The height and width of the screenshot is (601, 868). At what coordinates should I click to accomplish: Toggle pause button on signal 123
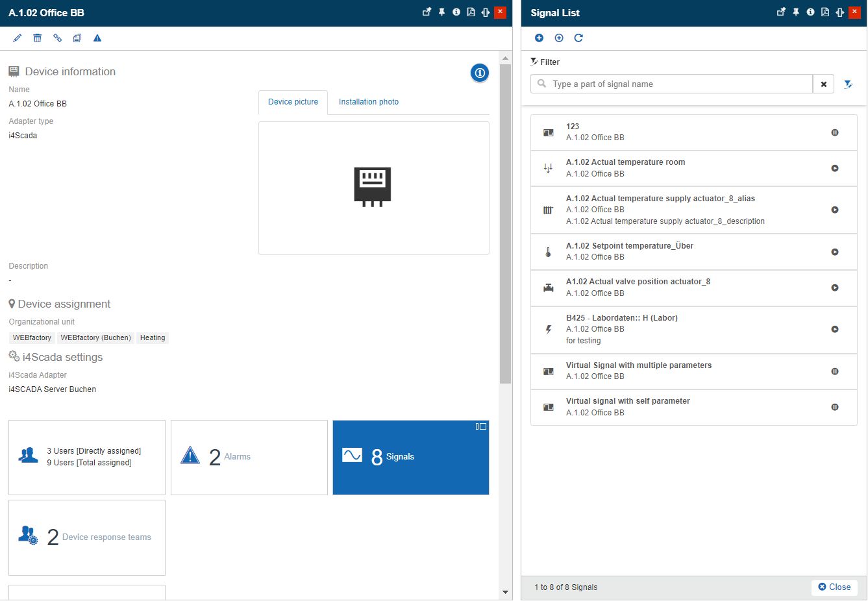(835, 132)
